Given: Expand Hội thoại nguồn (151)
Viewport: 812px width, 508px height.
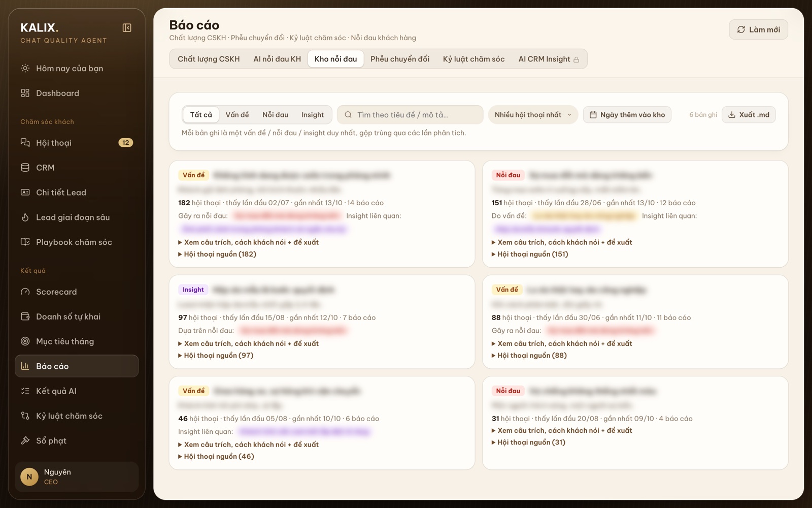Looking at the screenshot, I should pyautogui.click(x=530, y=255).
